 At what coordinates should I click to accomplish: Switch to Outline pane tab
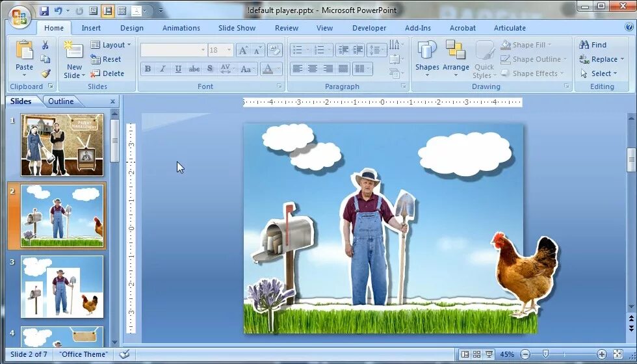click(x=61, y=101)
